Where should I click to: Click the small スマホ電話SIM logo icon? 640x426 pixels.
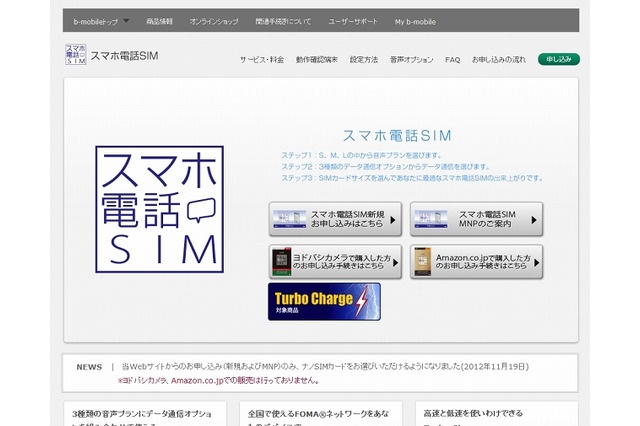pyautogui.click(x=76, y=55)
